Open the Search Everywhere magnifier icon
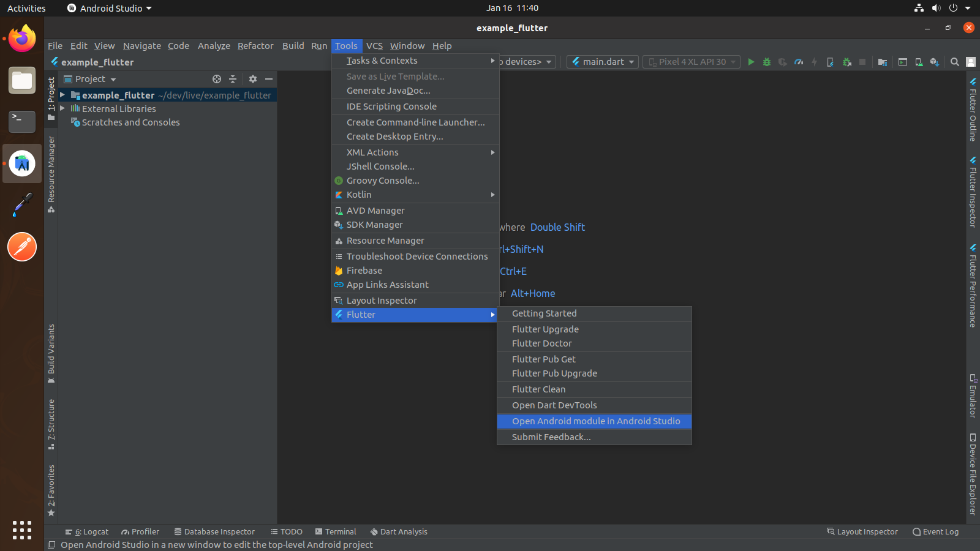Viewport: 980px width, 551px height. (954, 62)
